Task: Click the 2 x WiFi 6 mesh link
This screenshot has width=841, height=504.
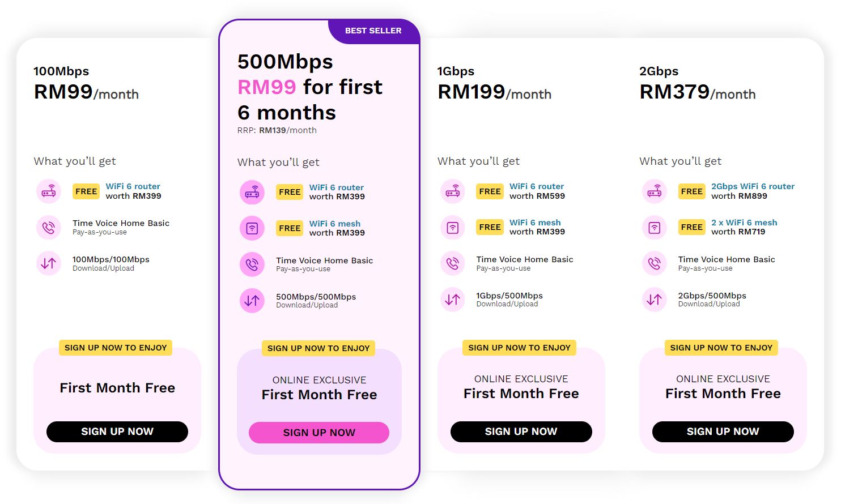Action: tap(744, 223)
